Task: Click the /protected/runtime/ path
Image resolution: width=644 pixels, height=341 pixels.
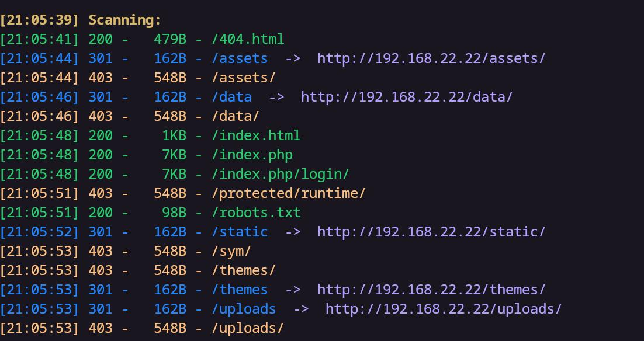Action: 288,193
